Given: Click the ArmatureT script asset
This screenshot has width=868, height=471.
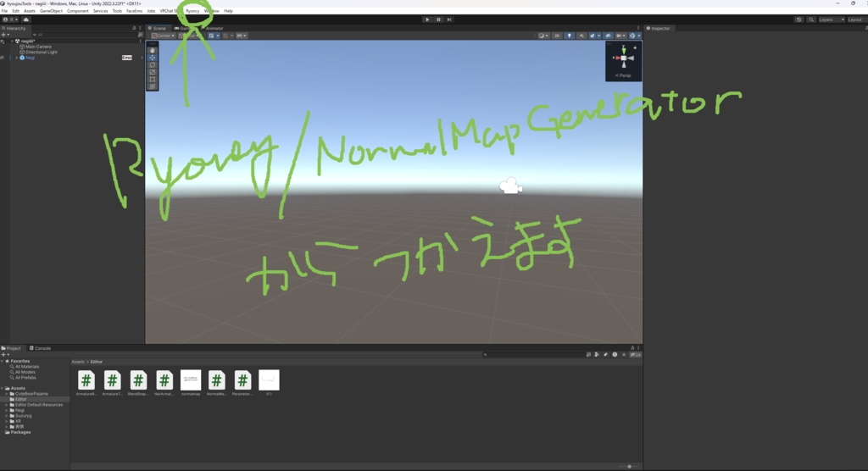Looking at the screenshot, I should tap(112, 383).
